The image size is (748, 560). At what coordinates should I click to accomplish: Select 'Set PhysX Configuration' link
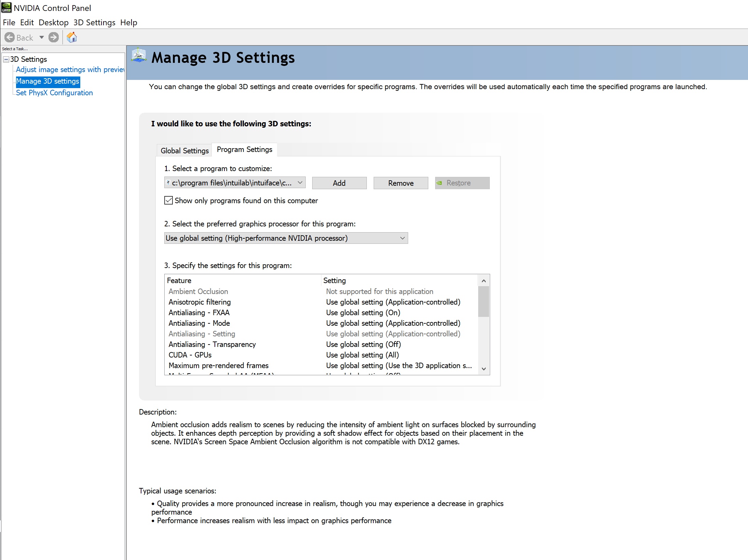(54, 93)
